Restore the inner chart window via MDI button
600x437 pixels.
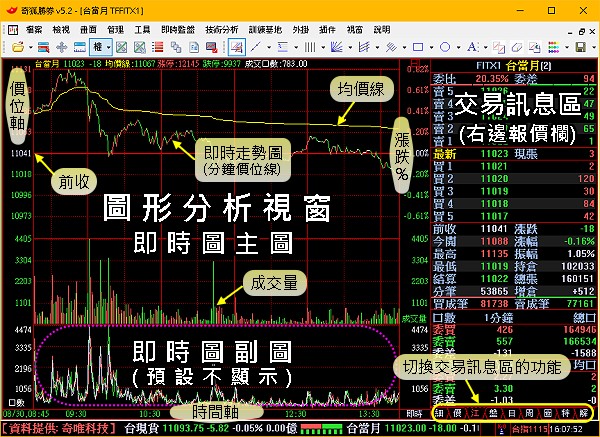tap(582, 32)
